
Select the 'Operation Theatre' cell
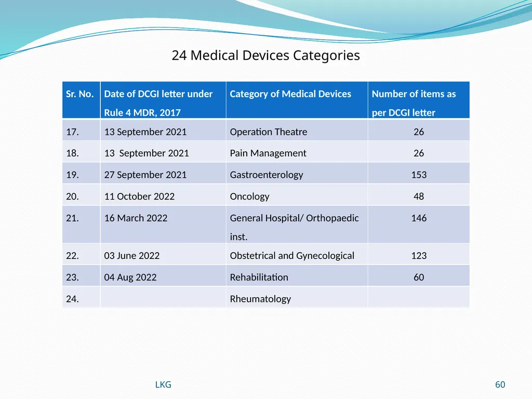297,130
